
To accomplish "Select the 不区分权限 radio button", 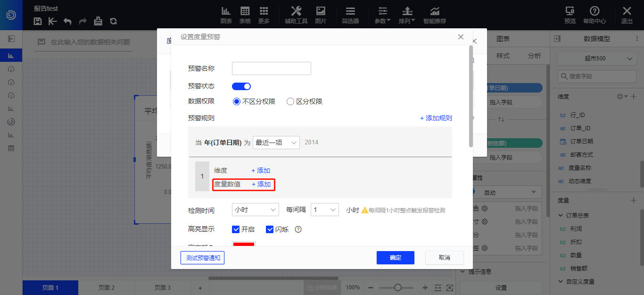I will point(237,101).
